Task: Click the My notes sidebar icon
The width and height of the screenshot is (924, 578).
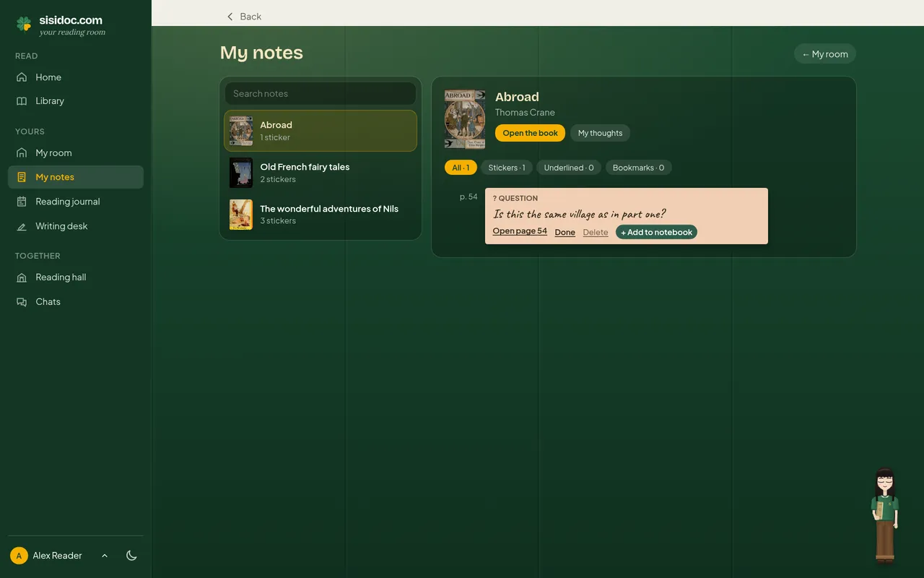Action: coord(22,177)
